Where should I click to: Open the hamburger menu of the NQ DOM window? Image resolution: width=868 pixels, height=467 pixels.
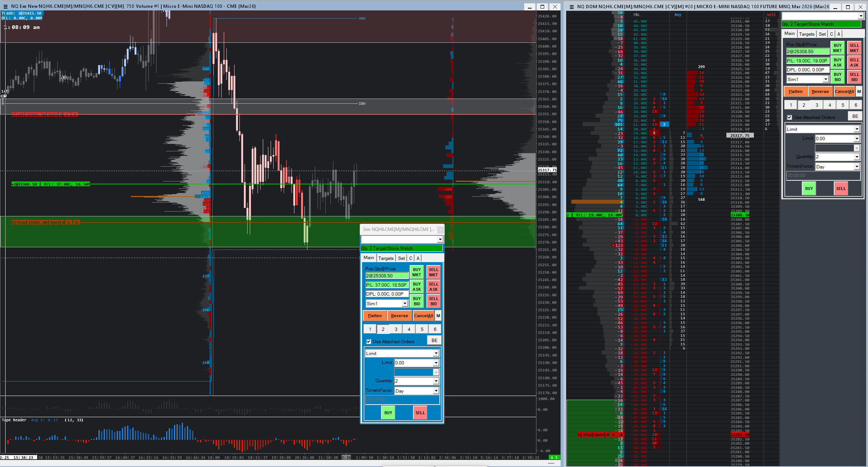pyautogui.click(x=571, y=6)
